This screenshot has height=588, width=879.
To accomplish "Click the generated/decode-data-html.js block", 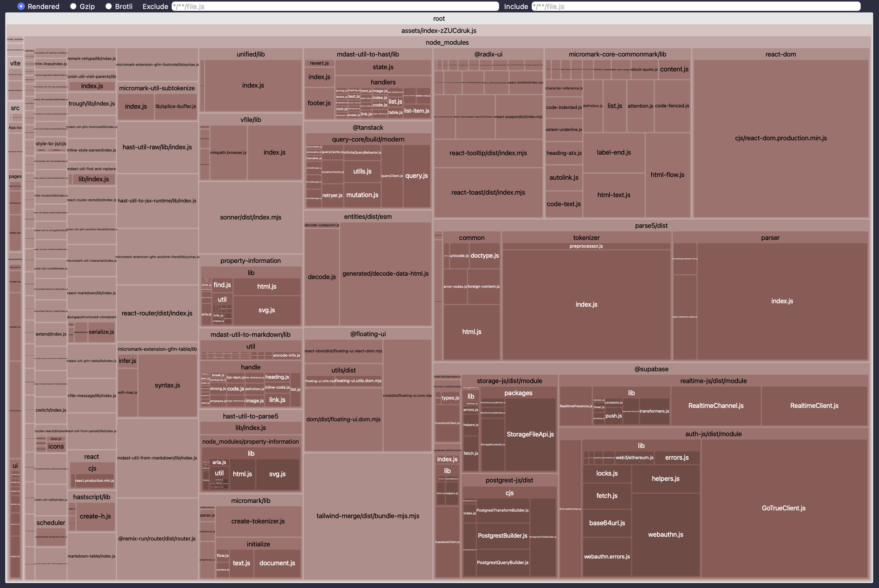I will pyautogui.click(x=385, y=274).
